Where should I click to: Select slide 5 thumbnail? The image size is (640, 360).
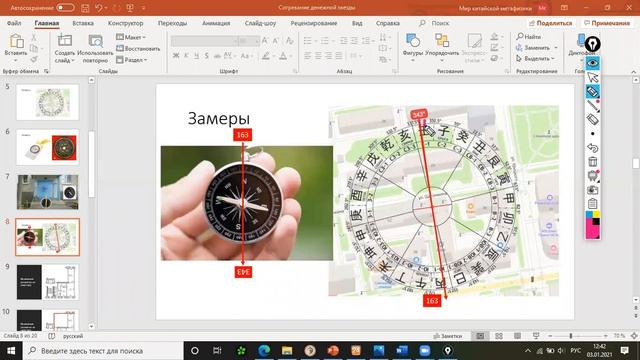(x=48, y=102)
